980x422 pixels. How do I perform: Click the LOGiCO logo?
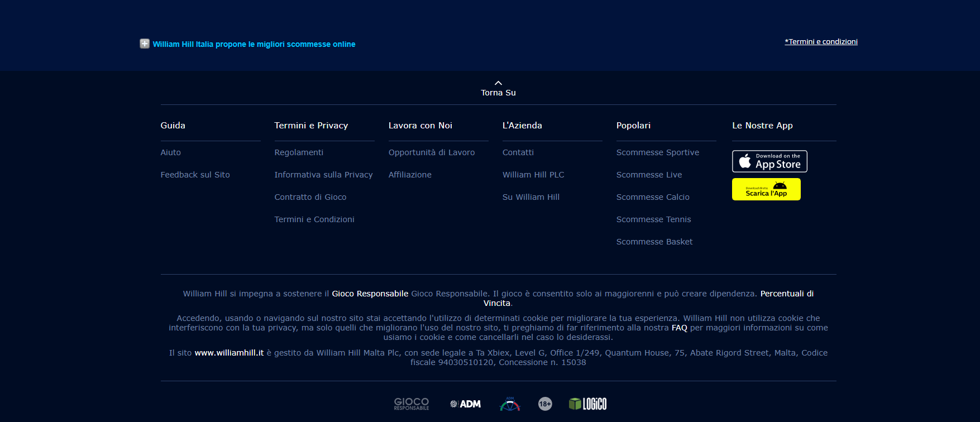click(x=587, y=404)
